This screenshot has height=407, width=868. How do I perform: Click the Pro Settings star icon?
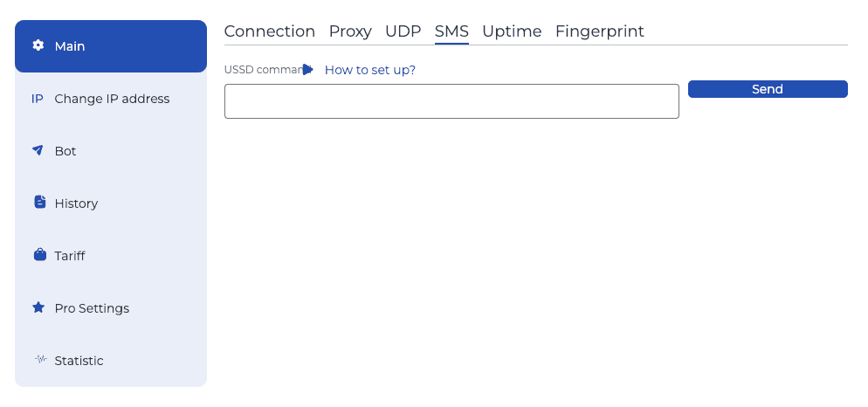point(38,307)
